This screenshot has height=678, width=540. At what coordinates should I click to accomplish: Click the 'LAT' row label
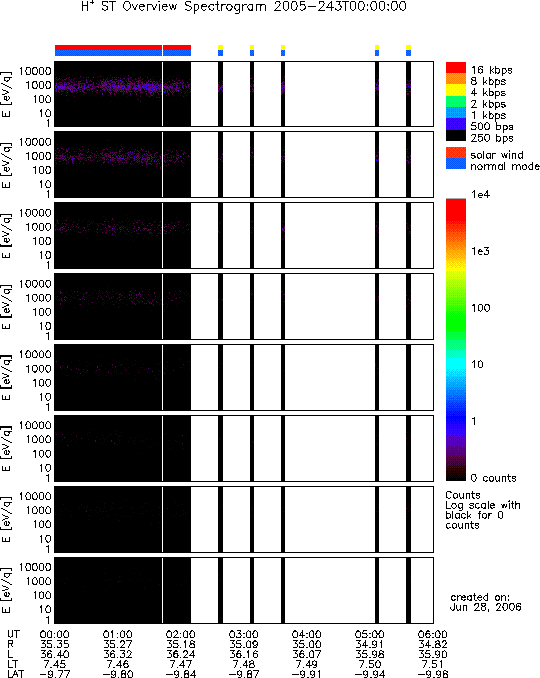coord(16,674)
